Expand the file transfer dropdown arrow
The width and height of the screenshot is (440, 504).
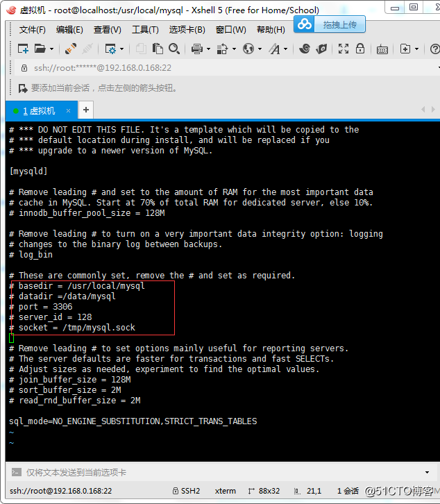point(234,49)
